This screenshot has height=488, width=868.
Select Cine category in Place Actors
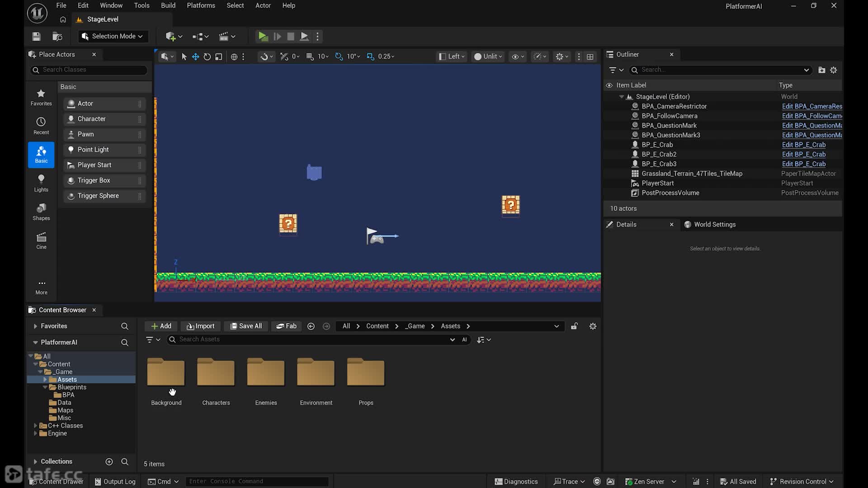pos(41,240)
